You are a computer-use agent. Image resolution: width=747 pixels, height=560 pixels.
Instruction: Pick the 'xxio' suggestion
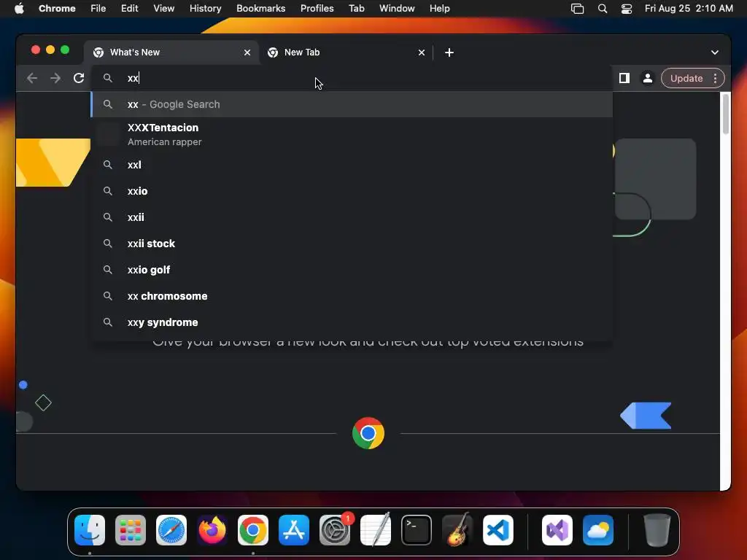(352, 191)
